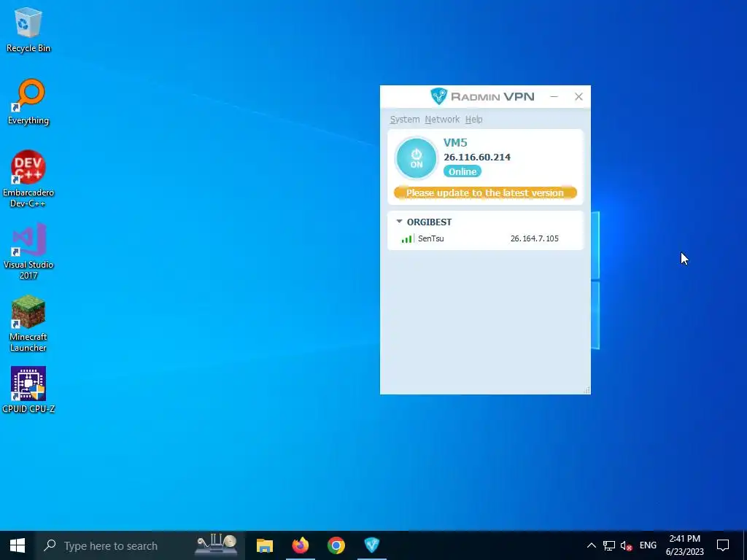Click the window resize grip of Radmin VPN
The image size is (747, 560).
click(587, 391)
